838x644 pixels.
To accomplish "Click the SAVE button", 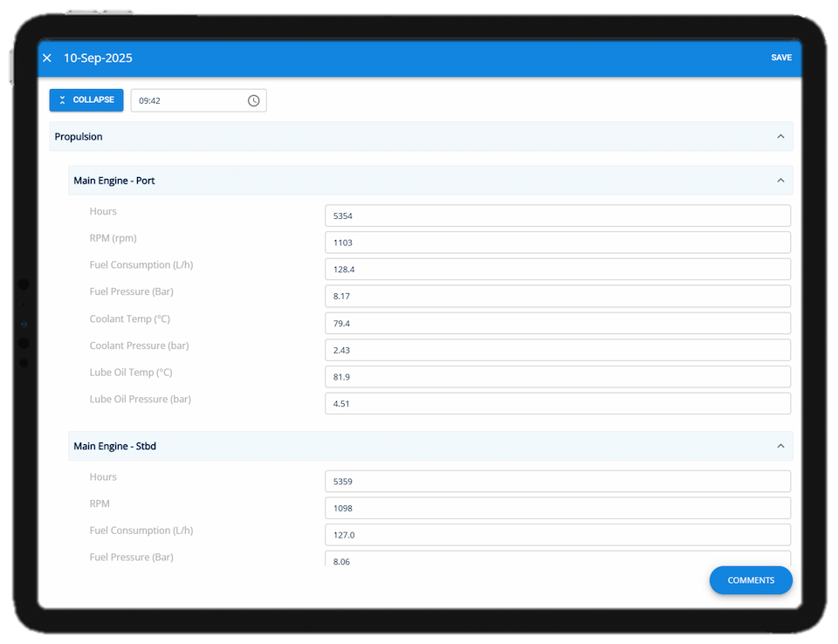I will click(780, 58).
